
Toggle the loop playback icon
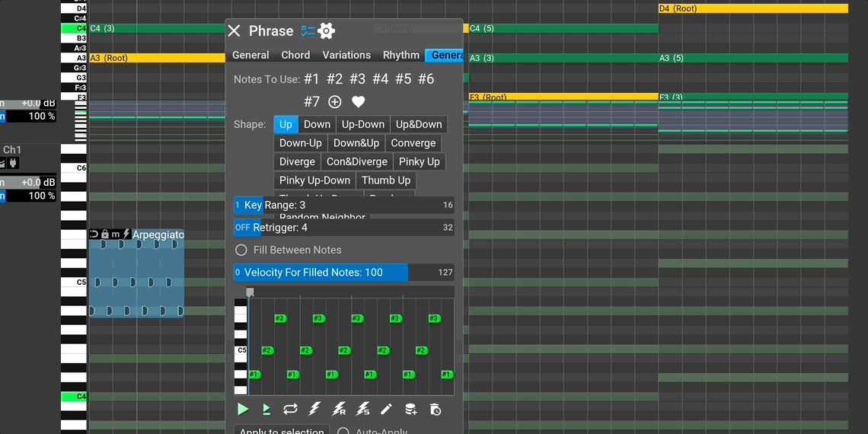(x=290, y=410)
